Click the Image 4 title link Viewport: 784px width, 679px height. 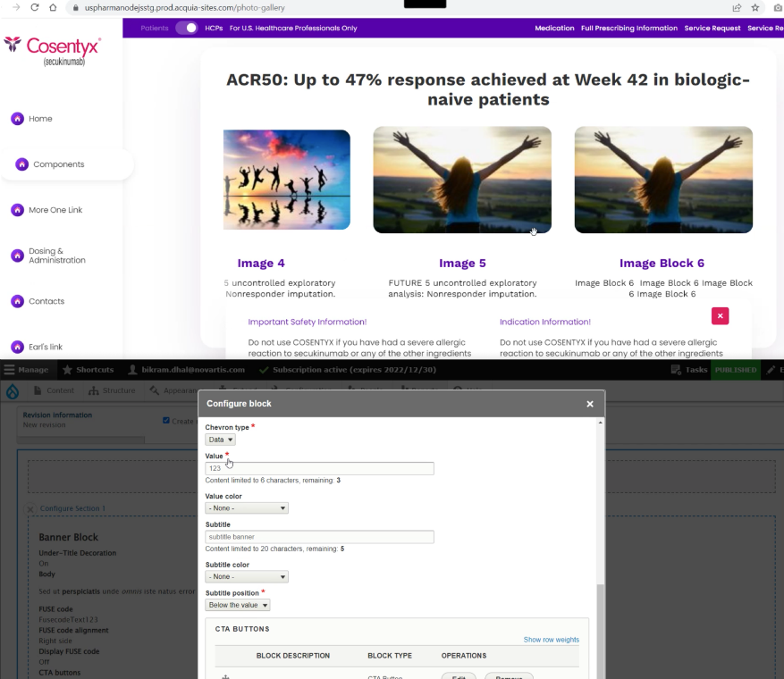(x=261, y=264)
